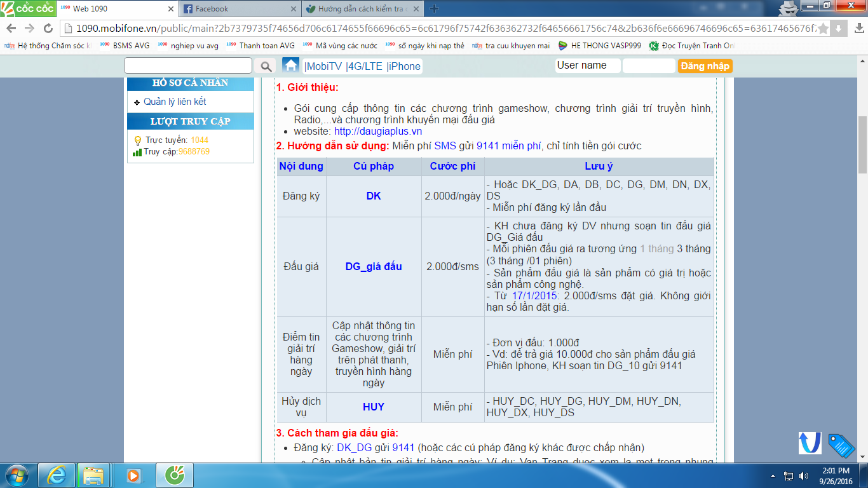Click the DG_giá đấu syntax cell

(x=374, y=267)
